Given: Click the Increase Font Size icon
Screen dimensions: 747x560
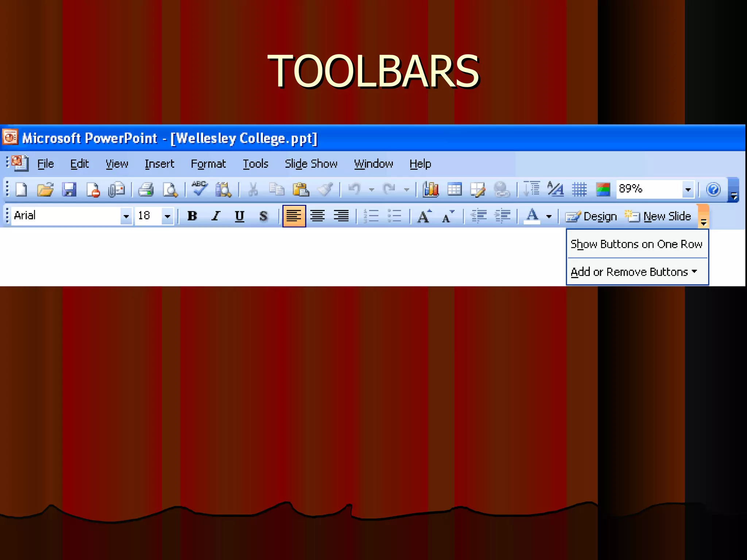Looking at the screenshot, I should pos(424,216).
